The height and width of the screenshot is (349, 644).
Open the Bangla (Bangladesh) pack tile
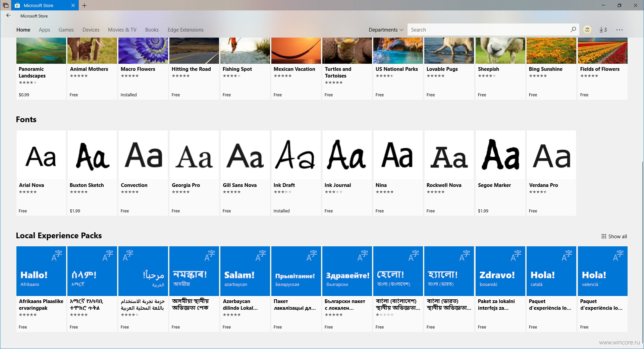coord(398,289)
